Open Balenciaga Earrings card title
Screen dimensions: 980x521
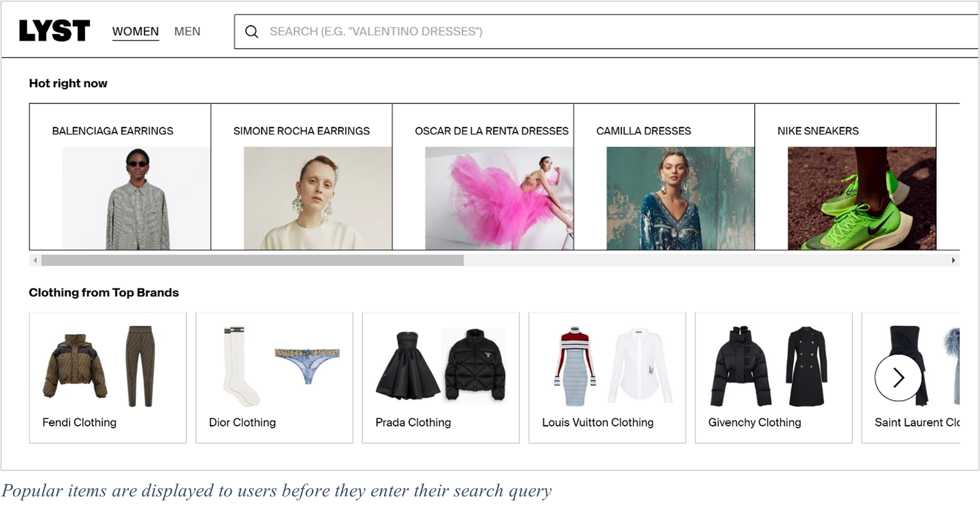click(113, 131)
